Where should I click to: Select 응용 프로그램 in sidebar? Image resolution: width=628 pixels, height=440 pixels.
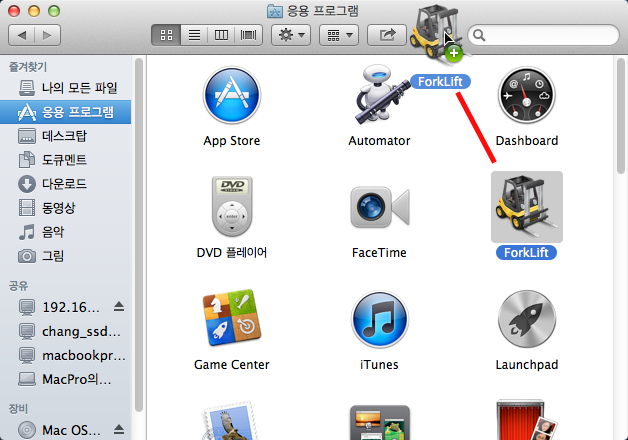click(65, 112)
